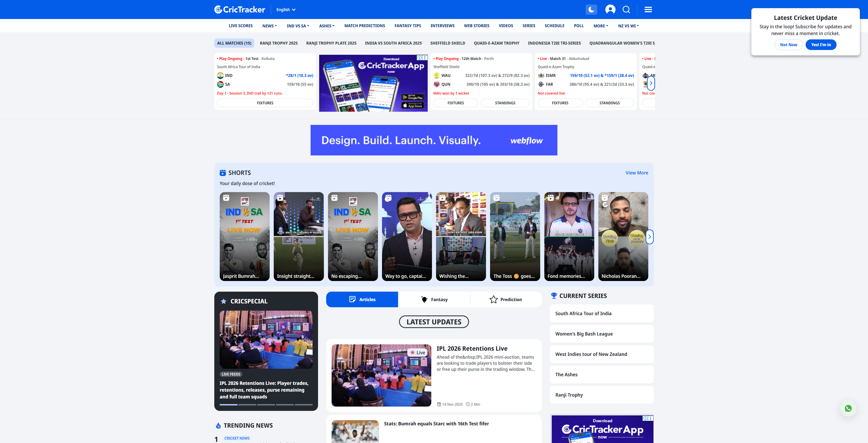This screenshot has width=868, height=443.
Task: Expand the ASHES dropdown menu
Action: (327, 26)
